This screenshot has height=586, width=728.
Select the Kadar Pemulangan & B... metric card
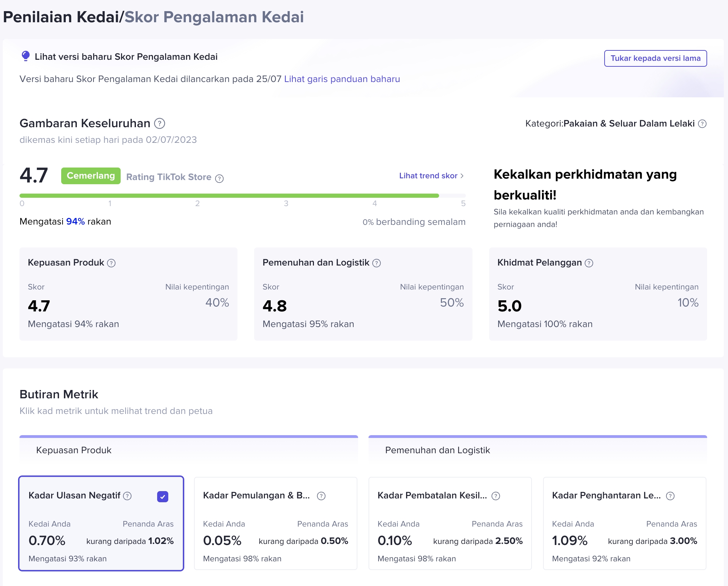coord(276,523)
